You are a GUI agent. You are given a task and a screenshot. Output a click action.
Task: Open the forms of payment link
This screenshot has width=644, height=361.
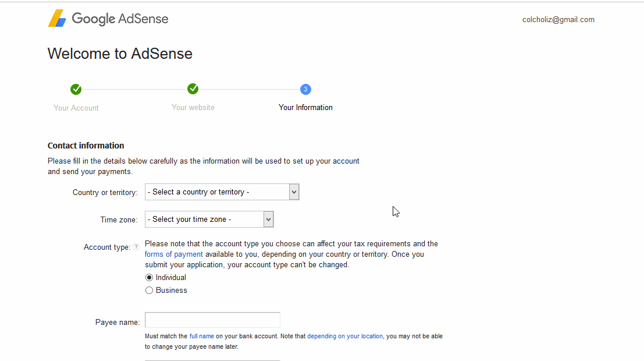[x=174, y=254]
